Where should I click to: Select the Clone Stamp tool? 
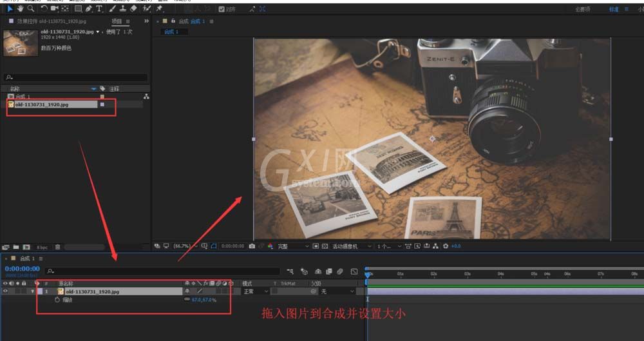pyautogui.click(x=123, y=8)
